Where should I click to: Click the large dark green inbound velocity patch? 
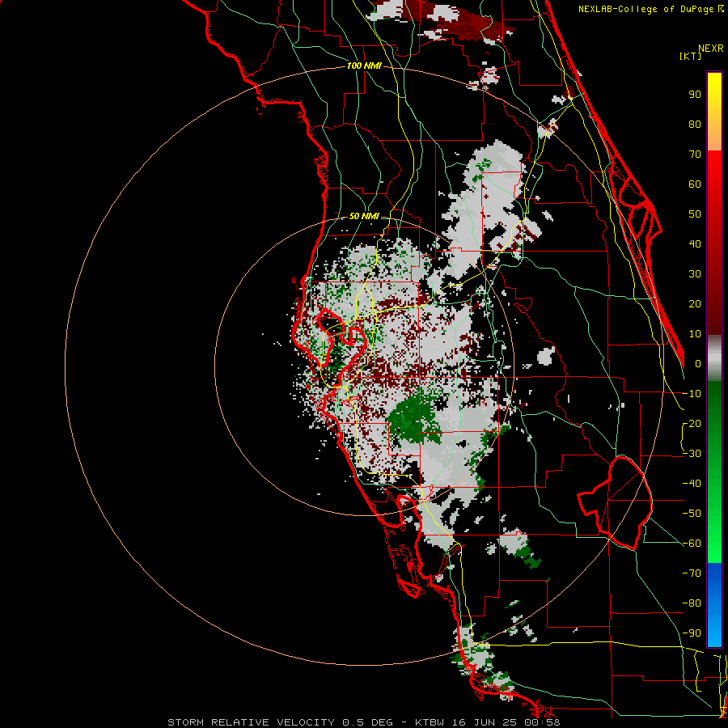pyautogui.click(x=413, y=420)
